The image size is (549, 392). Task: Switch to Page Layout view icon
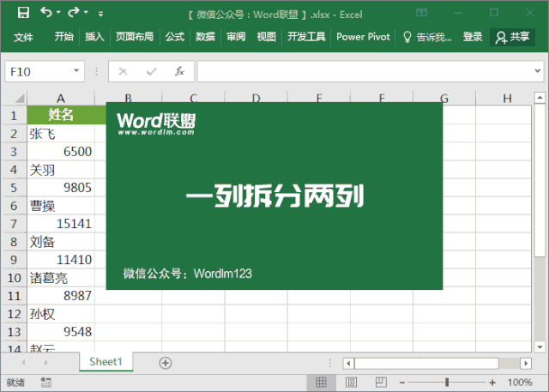pos(351,383)
